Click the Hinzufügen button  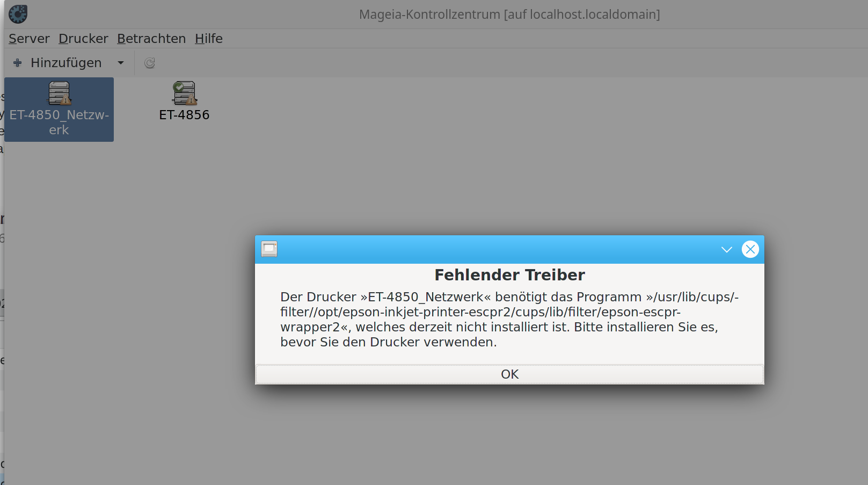click(66, 63)
